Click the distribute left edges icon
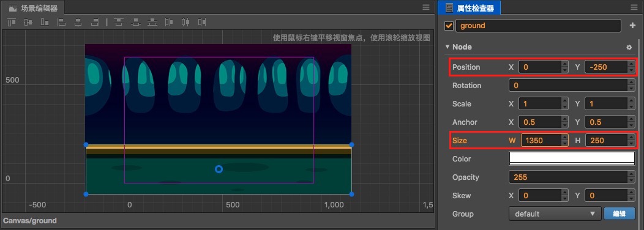Image resolution: width=644 pixels, height=230 pixels. pos(169,22)
